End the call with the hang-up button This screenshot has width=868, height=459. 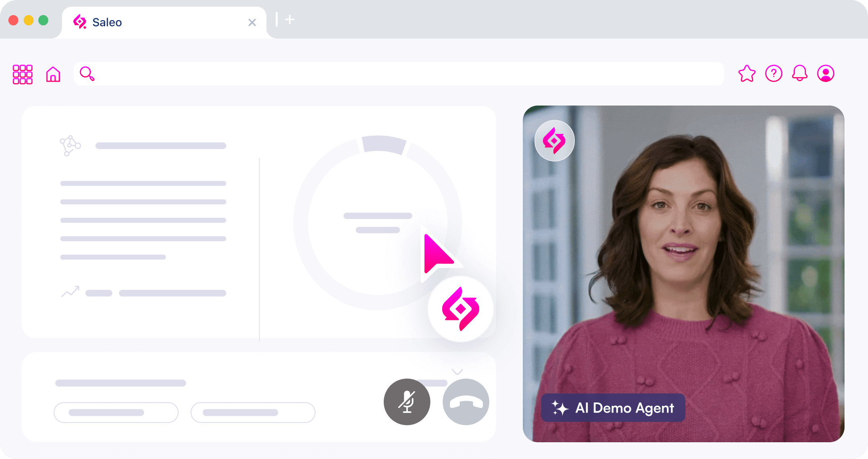point(465,402)
